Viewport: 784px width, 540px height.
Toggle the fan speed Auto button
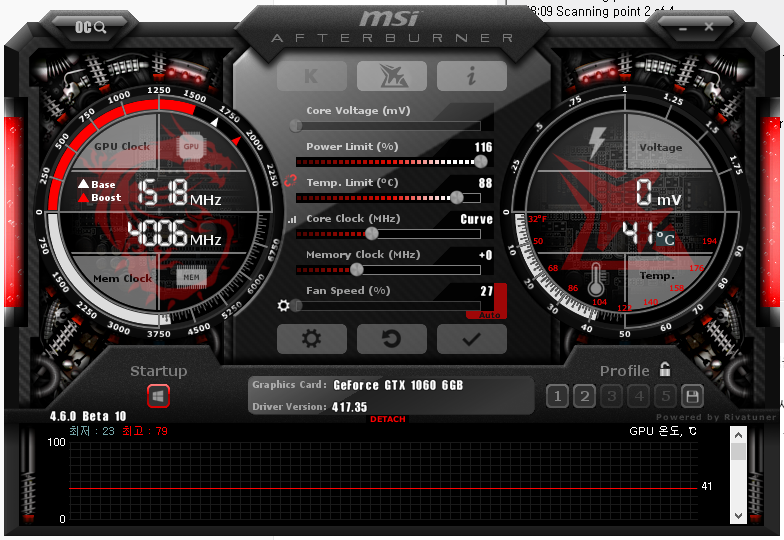pos(490,316)
